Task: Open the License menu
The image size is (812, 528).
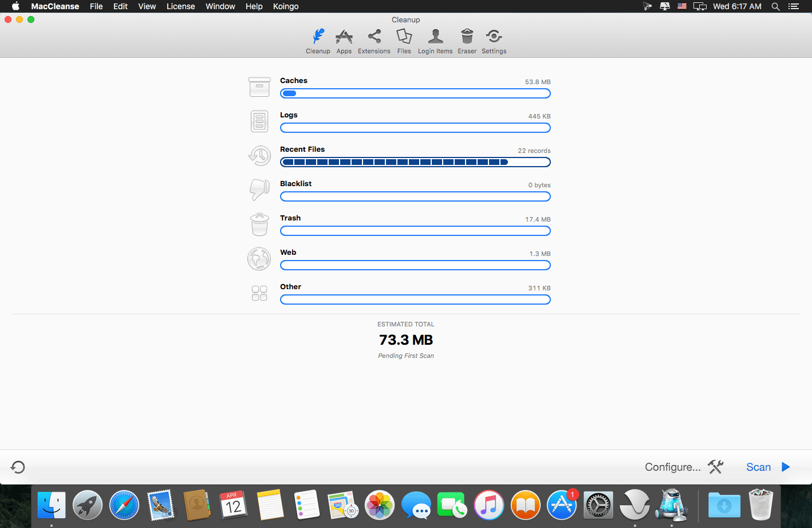Action: [x=180, y=6]
